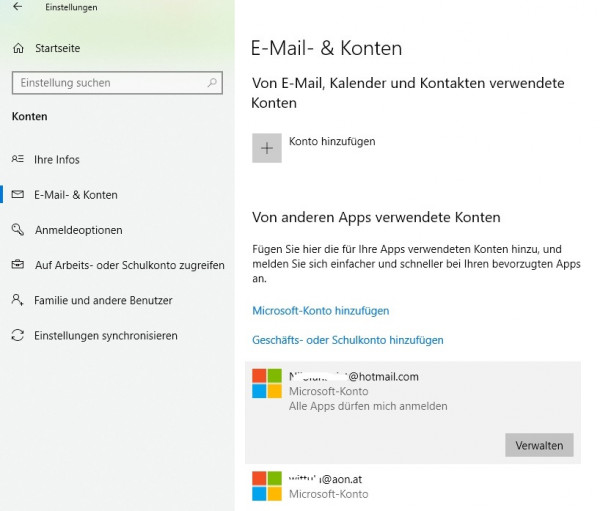The image size is (600, 511).
Task: Select the @aon.at account entry
Action: tap(413, 487)
